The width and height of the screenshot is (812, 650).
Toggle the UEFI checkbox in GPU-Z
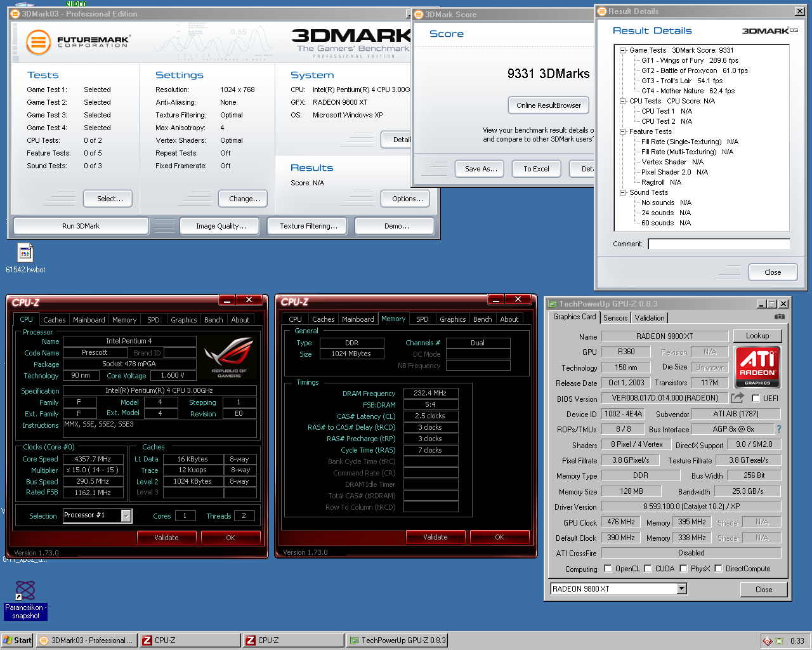(x=756, y=399)
